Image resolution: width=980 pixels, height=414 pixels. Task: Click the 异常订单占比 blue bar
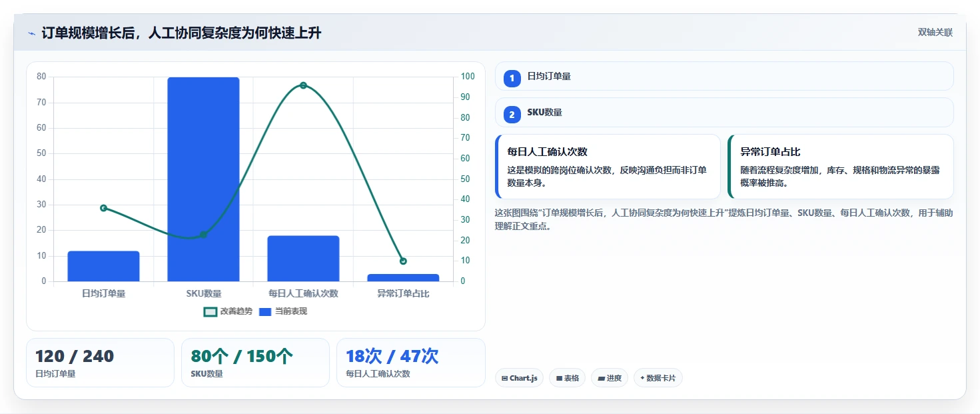[x=403, y=277]
